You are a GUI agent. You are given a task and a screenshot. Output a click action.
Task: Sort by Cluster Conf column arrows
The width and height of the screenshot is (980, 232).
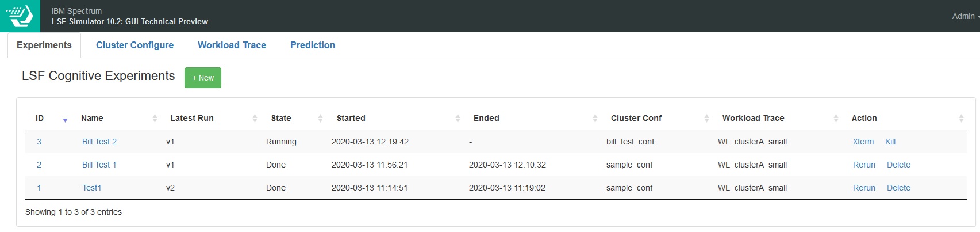pyautogui.click(x=706, y=118)
